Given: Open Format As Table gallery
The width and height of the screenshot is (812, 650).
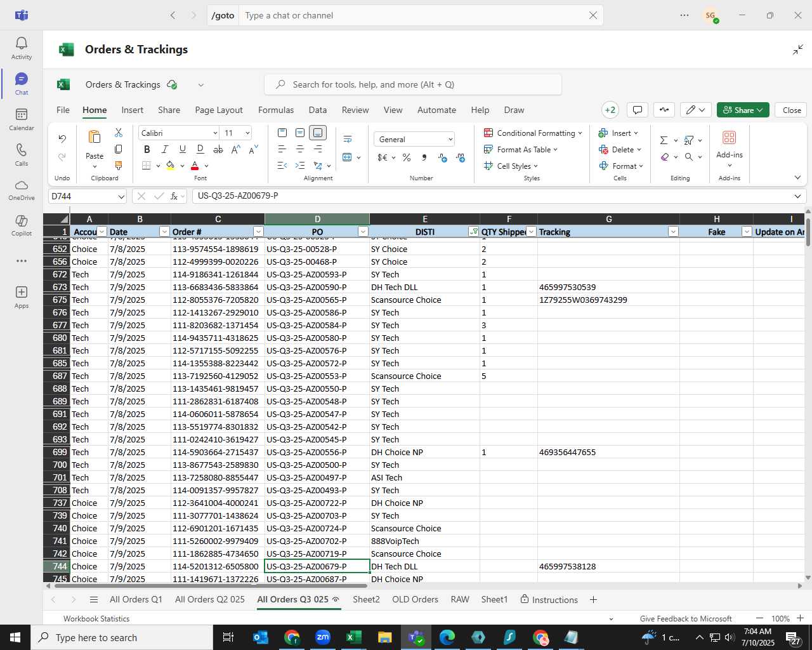Looking at the screenshot, I should 521,149.
